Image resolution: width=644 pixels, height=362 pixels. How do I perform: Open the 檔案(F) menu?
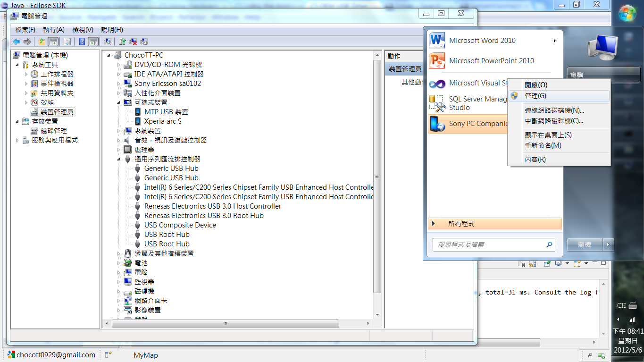pos(25,30)
